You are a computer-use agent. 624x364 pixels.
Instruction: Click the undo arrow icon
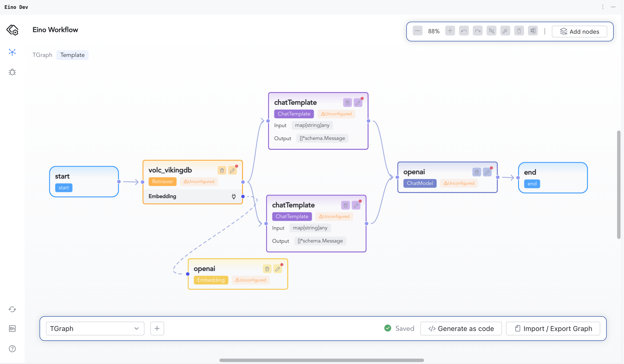pos(464,31)
